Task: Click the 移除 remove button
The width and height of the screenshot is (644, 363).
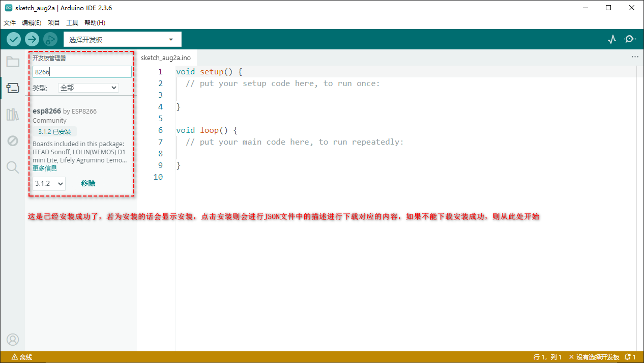Action: tap(88, 183)
